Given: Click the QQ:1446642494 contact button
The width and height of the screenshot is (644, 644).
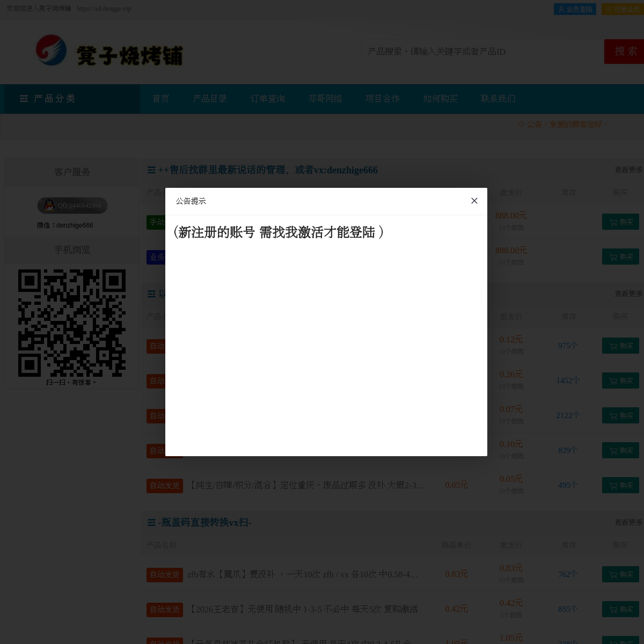Looking at the screenshot, I should [72, 206].
